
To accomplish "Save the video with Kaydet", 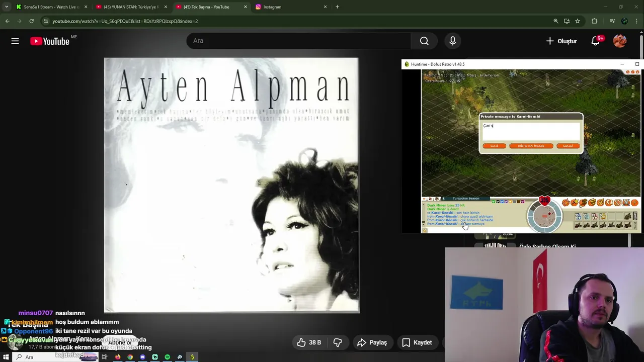I will click(x=417, y=342).
